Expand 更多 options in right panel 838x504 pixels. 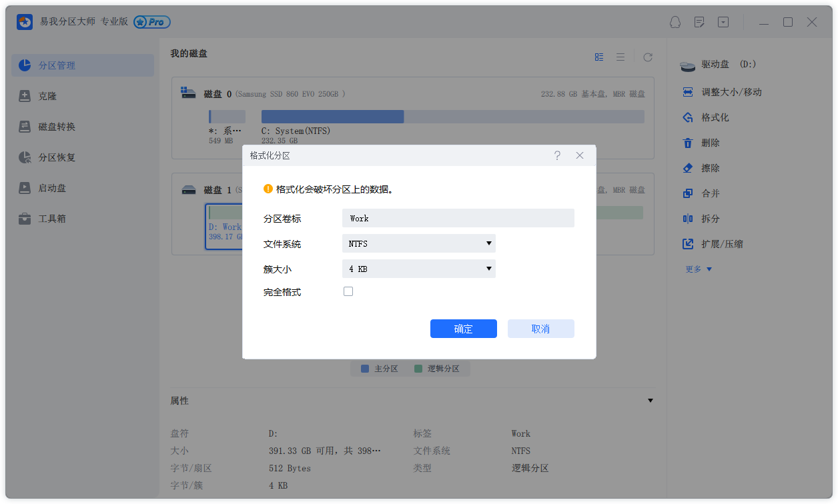click(x=699, y=269)
